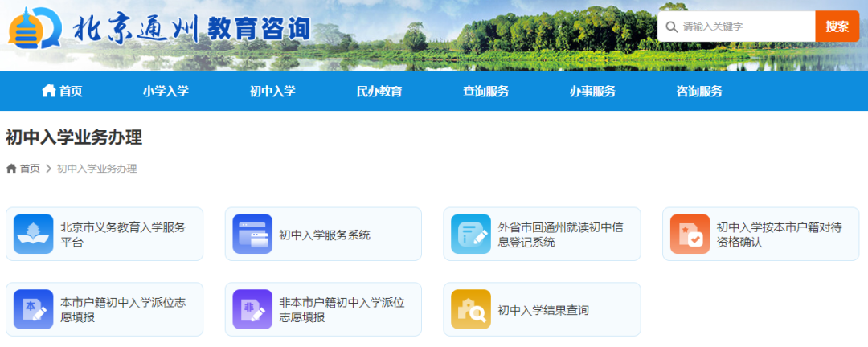Image resolution: width=868 pixels, height=347 pixels.
Task: Click the 北京通州教育咨询 site title
Action: click(192, 28)
